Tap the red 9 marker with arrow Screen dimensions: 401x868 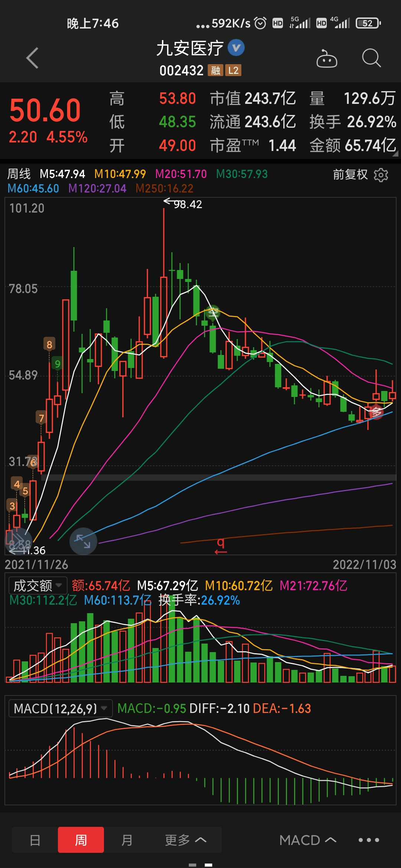pos(221,546)
